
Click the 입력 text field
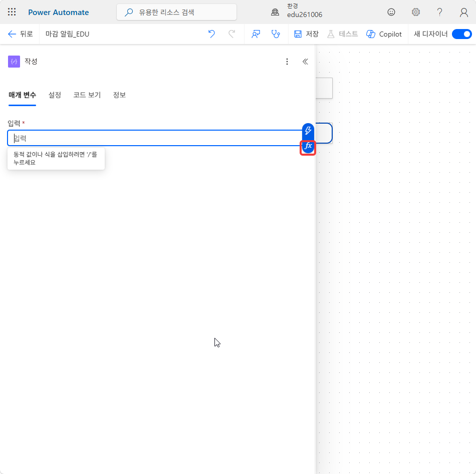[x=155, y=138]
